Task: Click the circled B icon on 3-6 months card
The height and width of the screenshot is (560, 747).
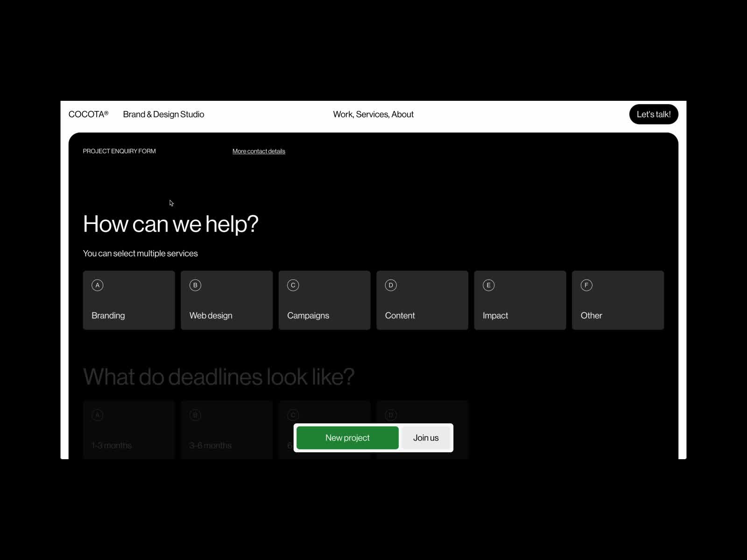Action: coord(195,415)
